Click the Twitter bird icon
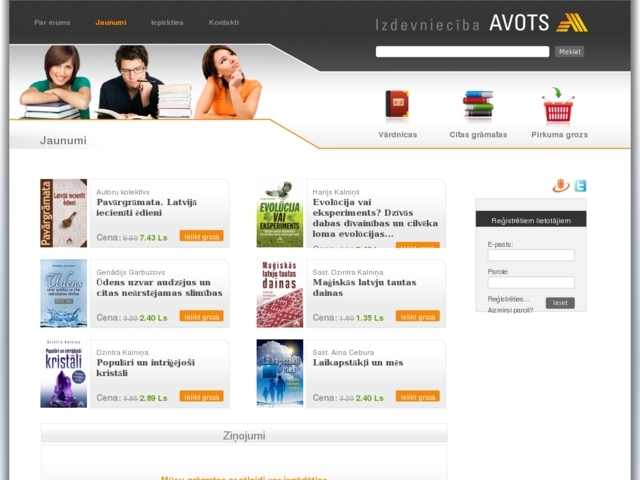This screenshot has width=640, height=480. tap(580, 186)
